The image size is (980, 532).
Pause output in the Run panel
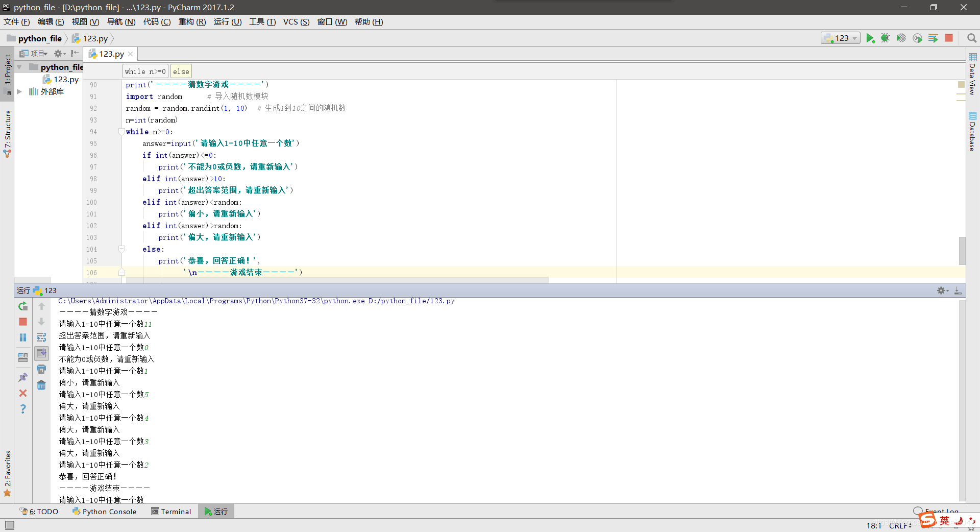tap(23, 337)
